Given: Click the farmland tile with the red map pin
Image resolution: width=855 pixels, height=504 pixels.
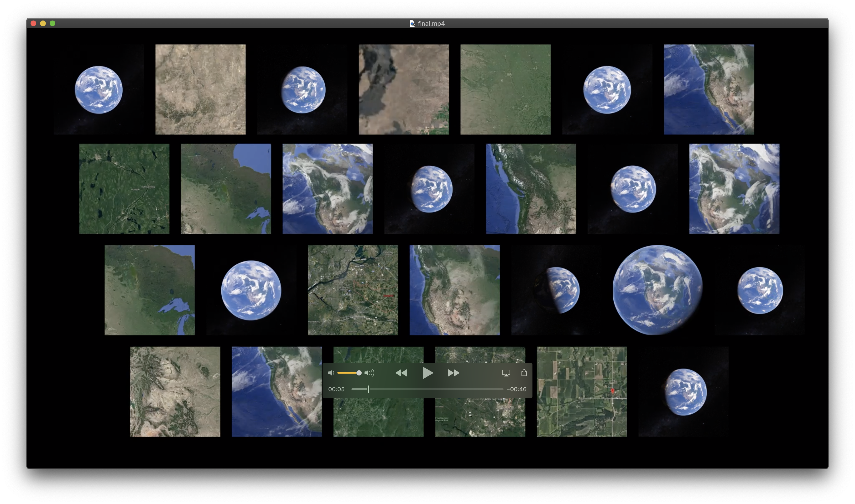Looking at the screenshot, I should [581, 391].
